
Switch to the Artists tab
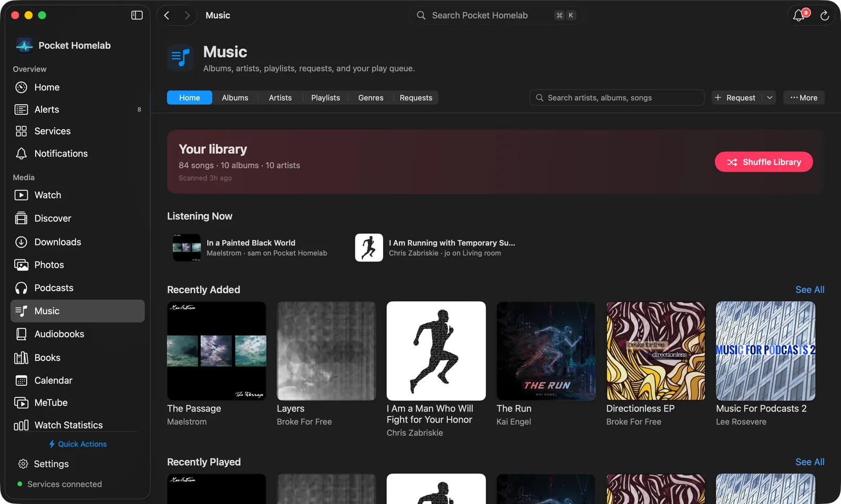click(280, 98)
